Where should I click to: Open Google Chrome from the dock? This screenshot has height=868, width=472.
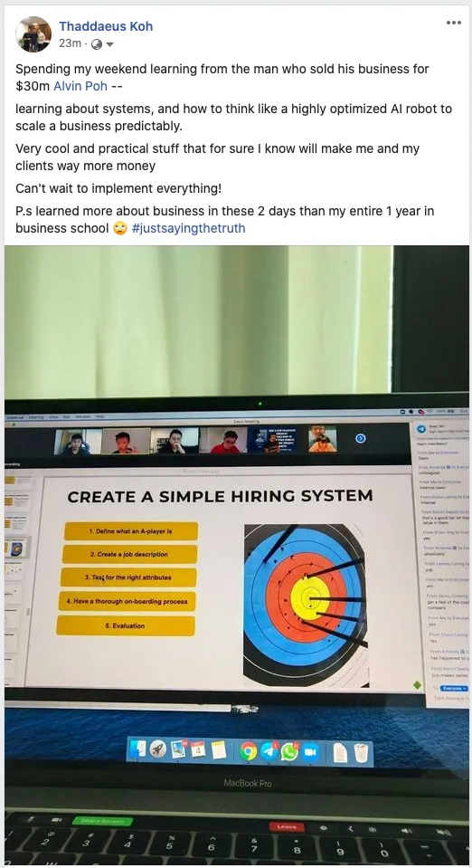(249, 750)
